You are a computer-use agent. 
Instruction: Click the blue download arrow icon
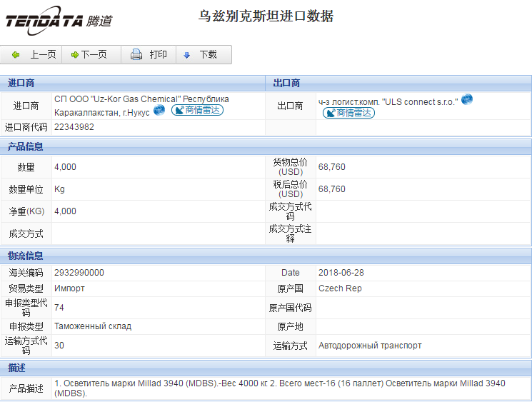click(187, 55)
